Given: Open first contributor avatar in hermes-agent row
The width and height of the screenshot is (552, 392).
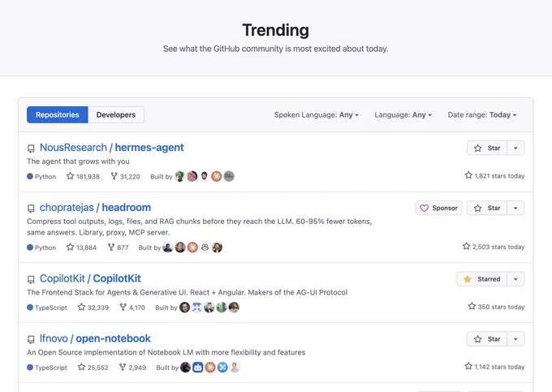Looking at the screenshot, I should 179,176.
